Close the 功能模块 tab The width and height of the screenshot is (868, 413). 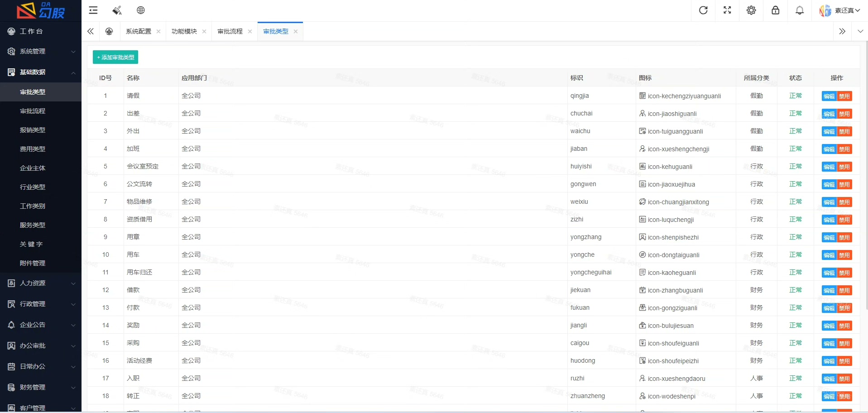click(204, 31)
